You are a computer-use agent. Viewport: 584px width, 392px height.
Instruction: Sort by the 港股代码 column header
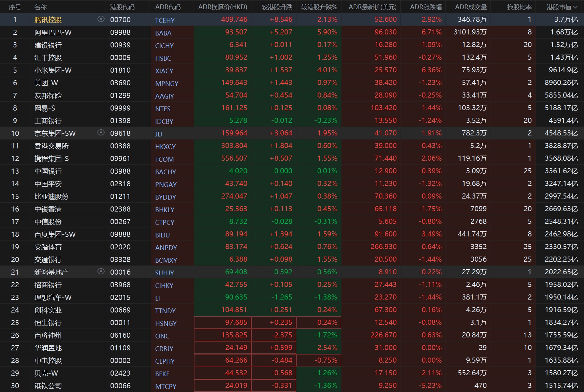(x=122, y=7)
